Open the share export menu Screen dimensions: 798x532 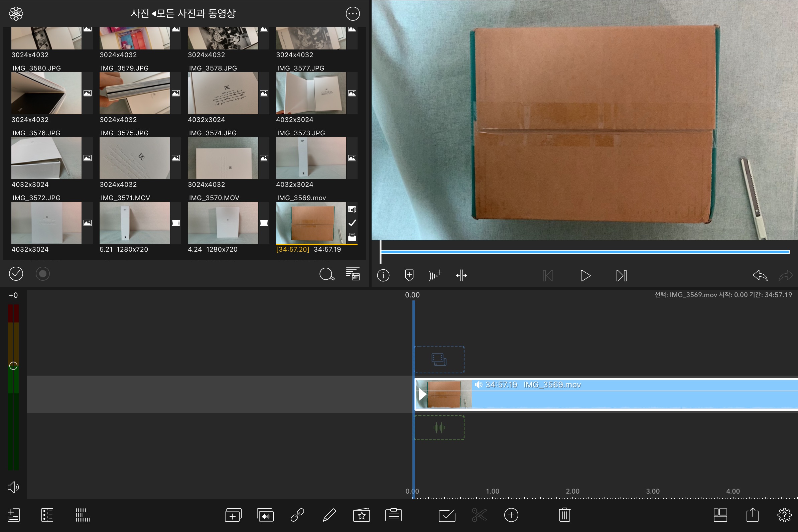coord(752,515)
